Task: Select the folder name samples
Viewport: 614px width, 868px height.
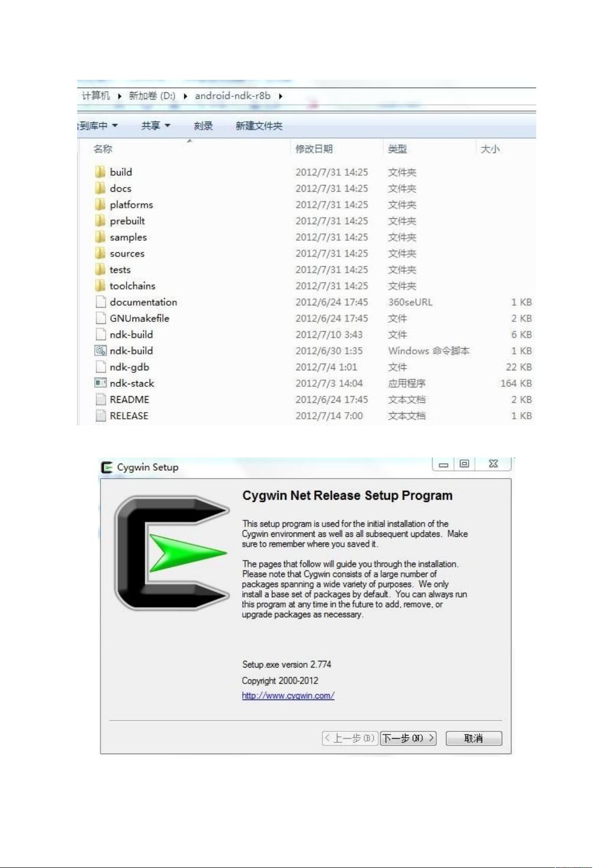Action: click(128, 237)
